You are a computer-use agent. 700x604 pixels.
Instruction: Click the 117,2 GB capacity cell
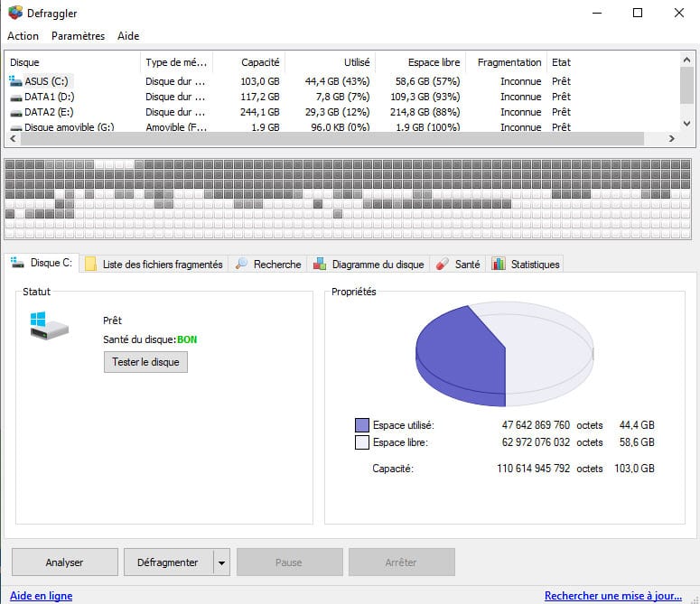point(260,97)
